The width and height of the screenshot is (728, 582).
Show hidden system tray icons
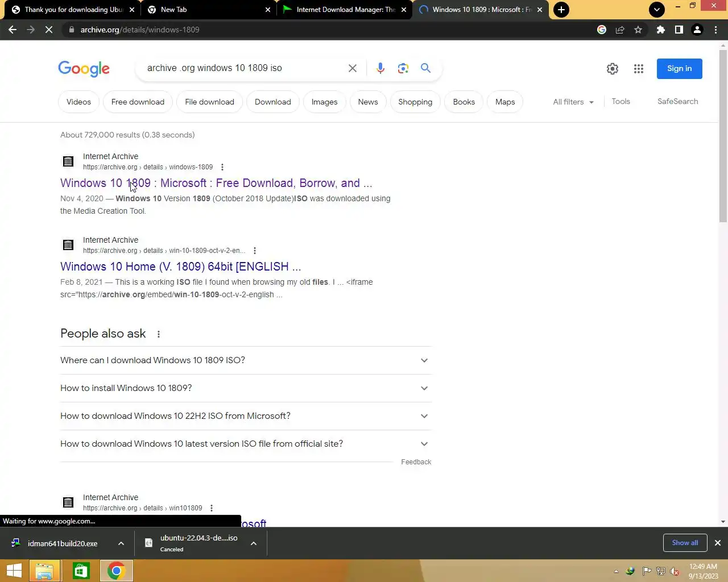pyautogui.click(x=616, y=571)
